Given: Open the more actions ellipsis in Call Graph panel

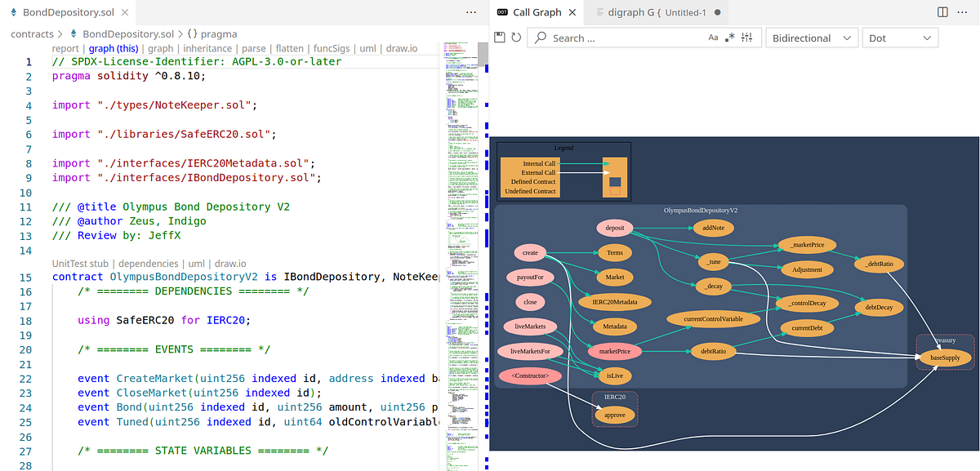Looking at the screenshot, I should pyautogui.click(x=961, y=12).
